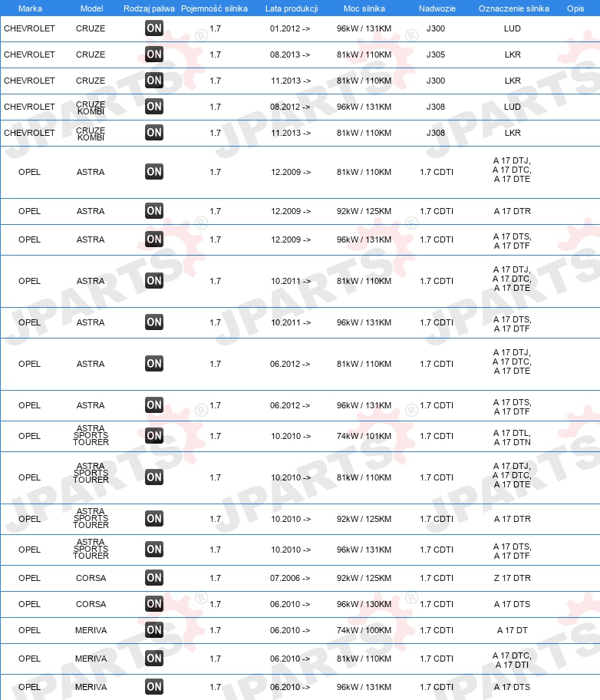600x700 pixels.
Task: Select engine code Z 17 DTR
Action: pos(513,578)
